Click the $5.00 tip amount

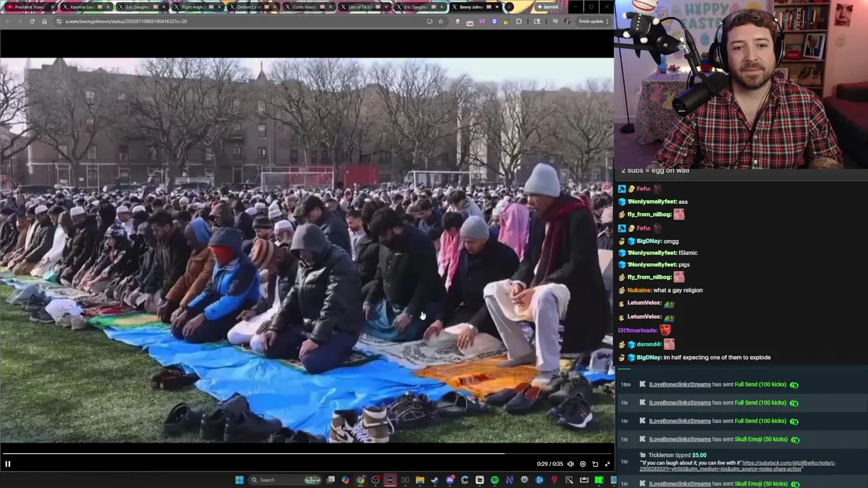click(698, 455)
